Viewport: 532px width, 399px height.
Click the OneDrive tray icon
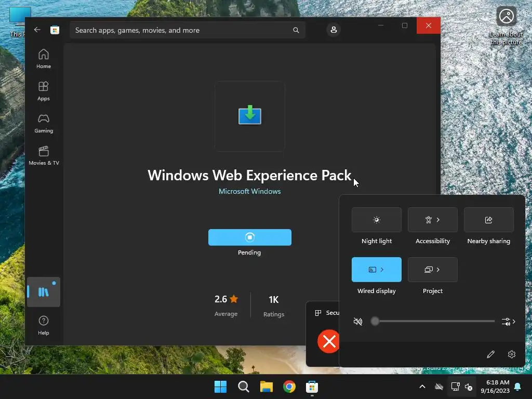pyautogui.click(x=439, y=387)
